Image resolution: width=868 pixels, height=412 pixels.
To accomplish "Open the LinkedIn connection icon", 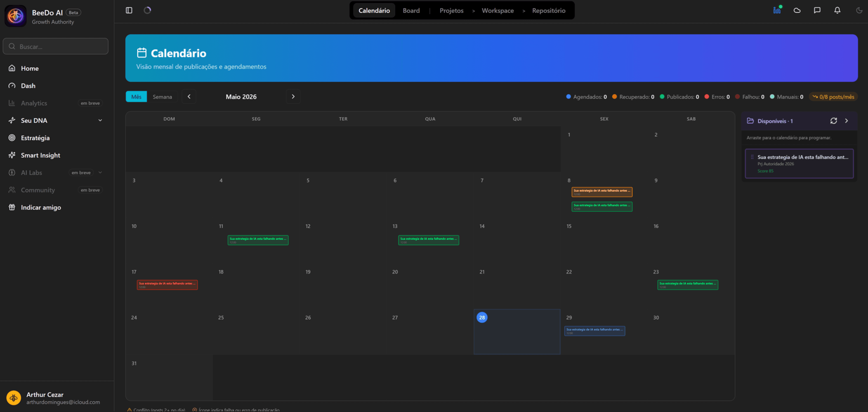I will 777,10.
